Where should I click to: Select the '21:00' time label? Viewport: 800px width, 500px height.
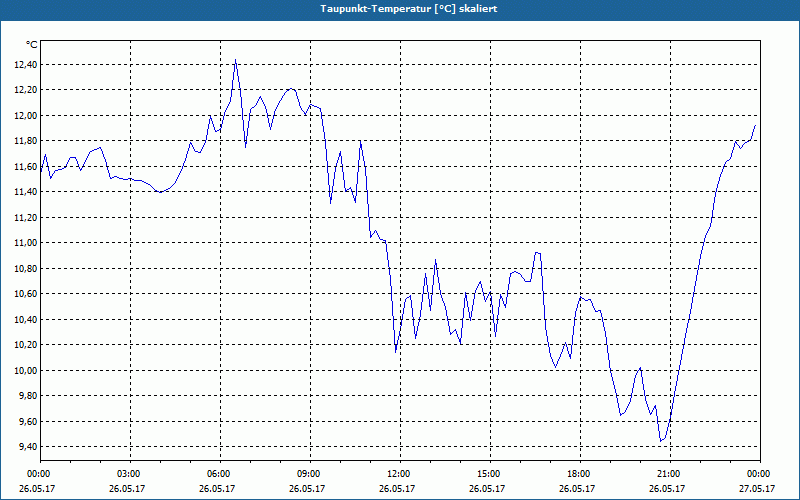[670, 474]
